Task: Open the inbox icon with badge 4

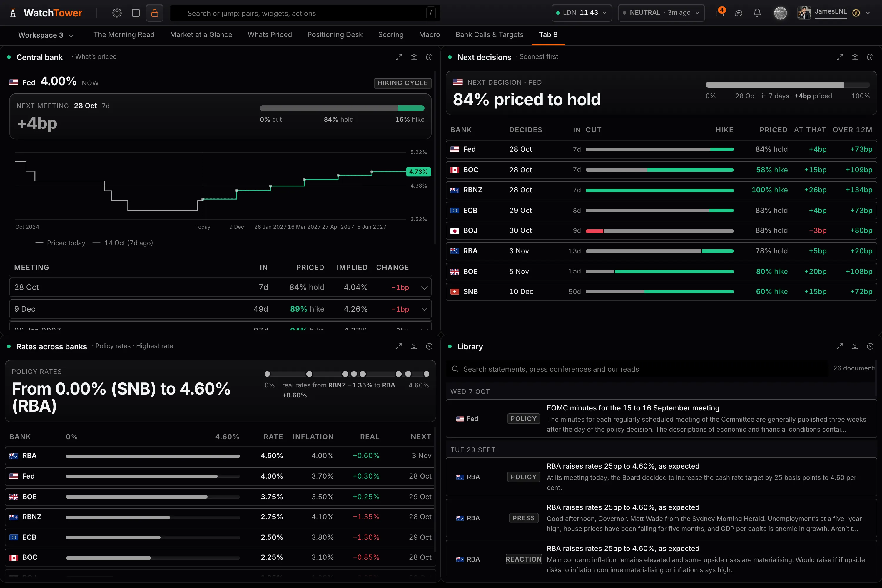Action: (x=720, y=13)
